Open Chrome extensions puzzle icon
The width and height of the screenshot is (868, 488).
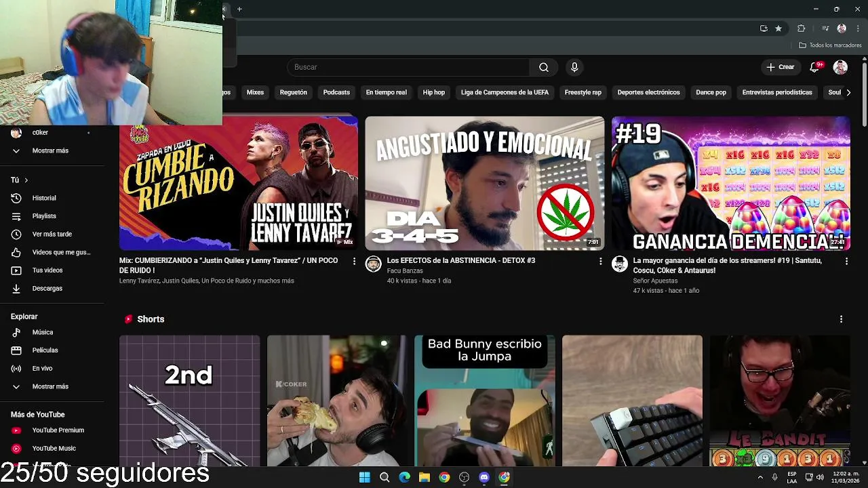click(802, 28)
